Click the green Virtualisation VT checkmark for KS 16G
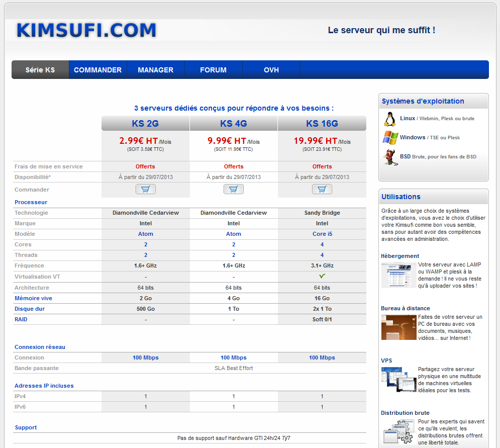Viewport: 500px width, 448px height. [322, 276]
